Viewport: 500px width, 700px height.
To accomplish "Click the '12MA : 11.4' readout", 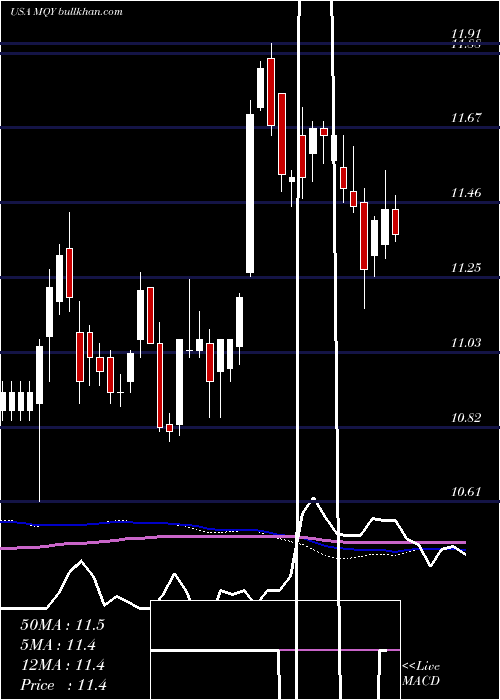I will [62, 665].
